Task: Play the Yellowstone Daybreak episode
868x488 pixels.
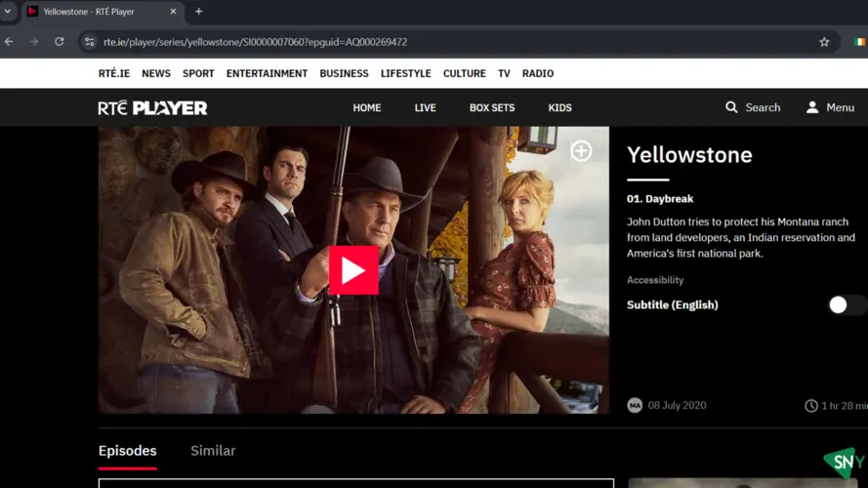Action: pyautogui.click(x=353, y=270)
